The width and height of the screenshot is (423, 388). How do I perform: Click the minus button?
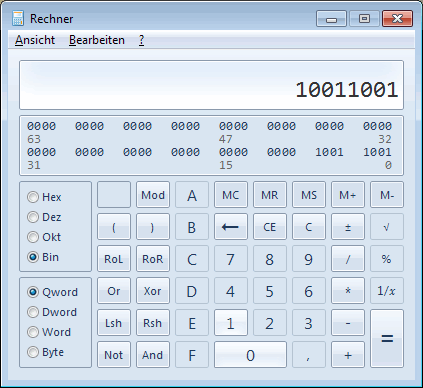[348, 323]
